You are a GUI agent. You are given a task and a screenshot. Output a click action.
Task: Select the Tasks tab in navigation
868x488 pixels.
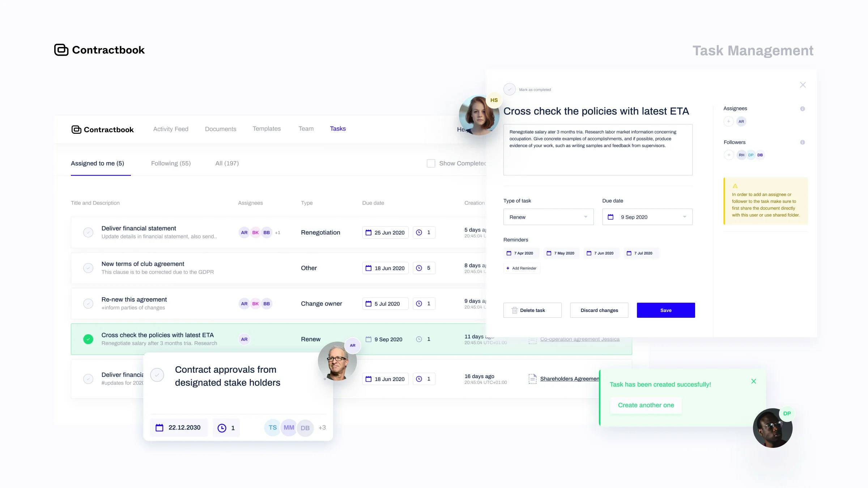[337, 128]
